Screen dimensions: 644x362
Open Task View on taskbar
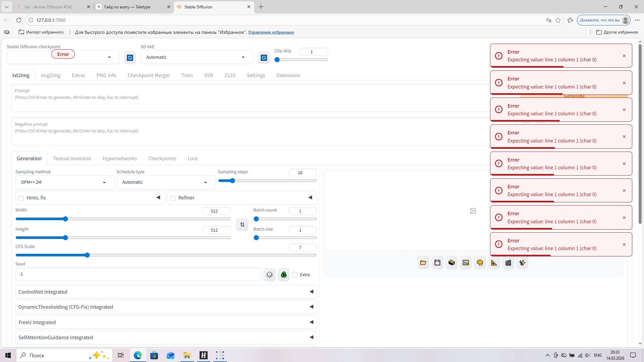coord(121,355)
